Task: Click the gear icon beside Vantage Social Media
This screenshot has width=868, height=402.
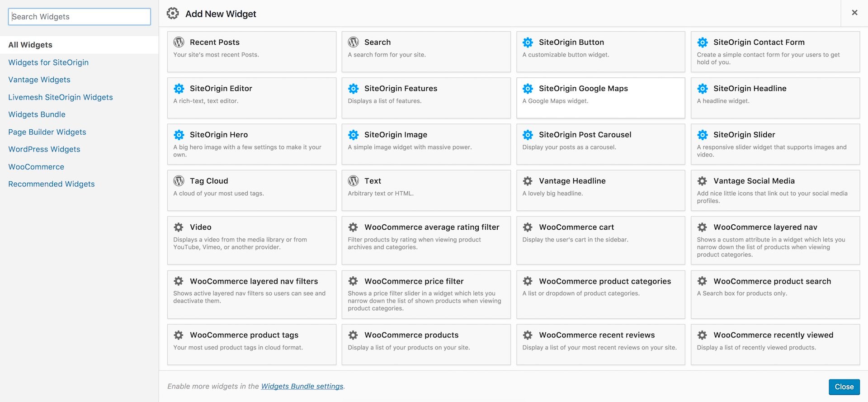Action: (x=702, y=181)
